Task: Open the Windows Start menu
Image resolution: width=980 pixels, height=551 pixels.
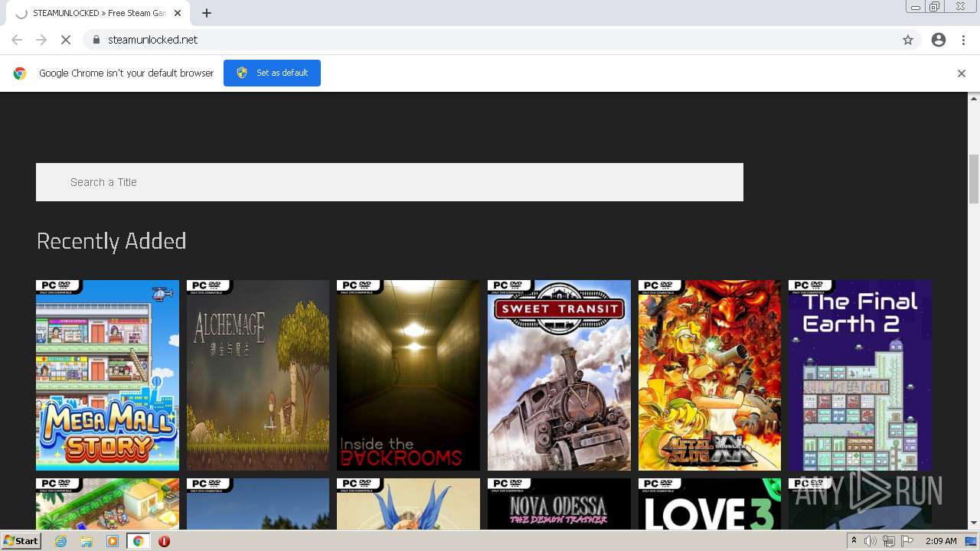Action: point(21,541)
